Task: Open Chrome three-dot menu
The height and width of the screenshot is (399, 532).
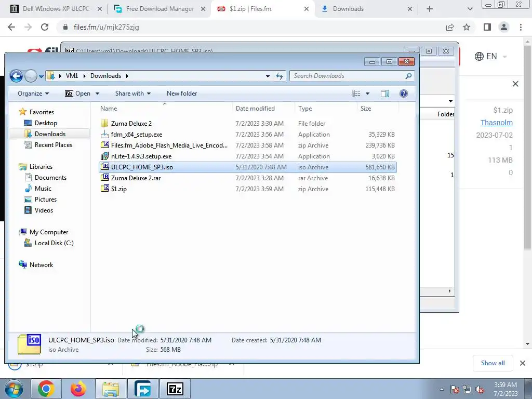Action: click(521, 27)
